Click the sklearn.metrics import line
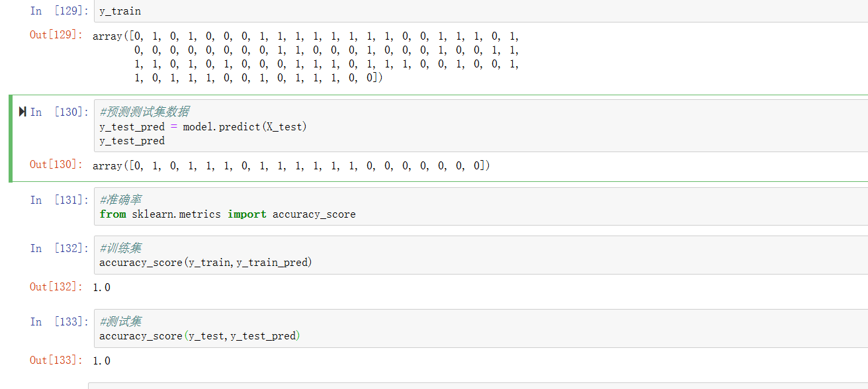The image size is (868, 389). tap(228, 214)
